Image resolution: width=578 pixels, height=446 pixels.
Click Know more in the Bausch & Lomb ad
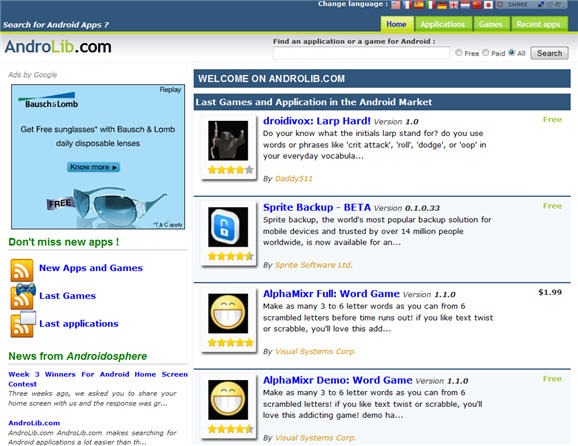tap(94, 167)
